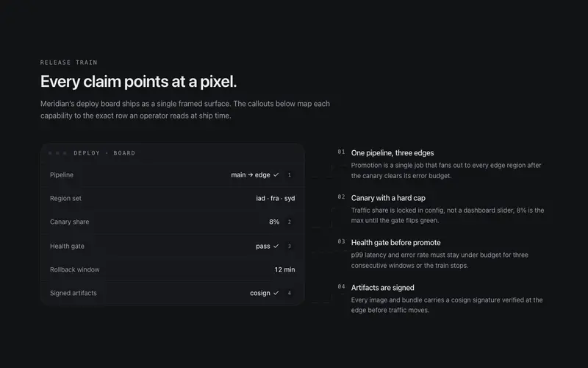Click the DEPLOY · BOARD title text
The image size is (588, 368).
point(104,153)
